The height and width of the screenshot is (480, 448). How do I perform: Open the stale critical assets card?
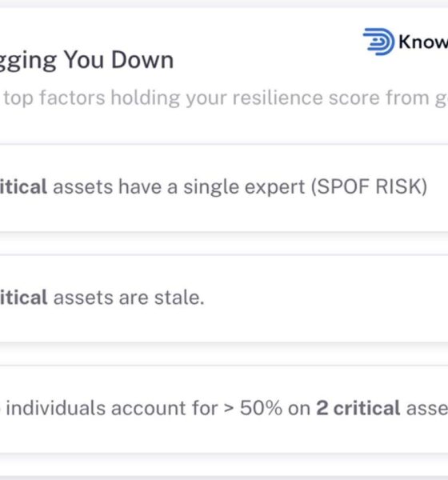coord(224,298)
